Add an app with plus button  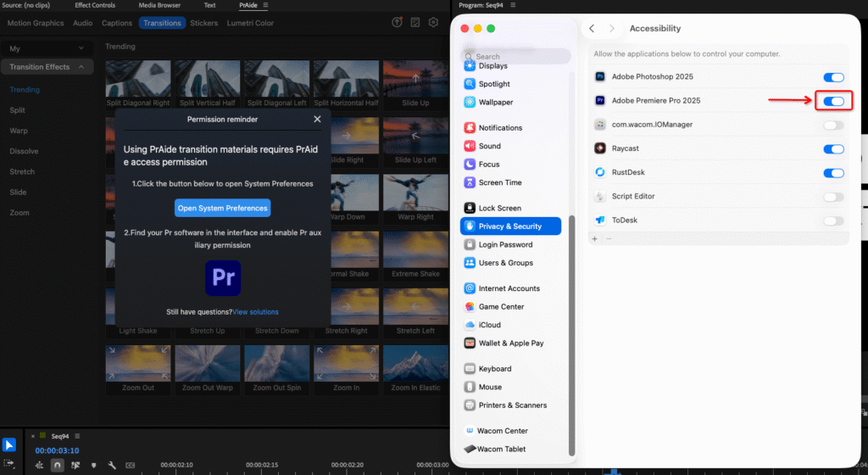[594, 239]
